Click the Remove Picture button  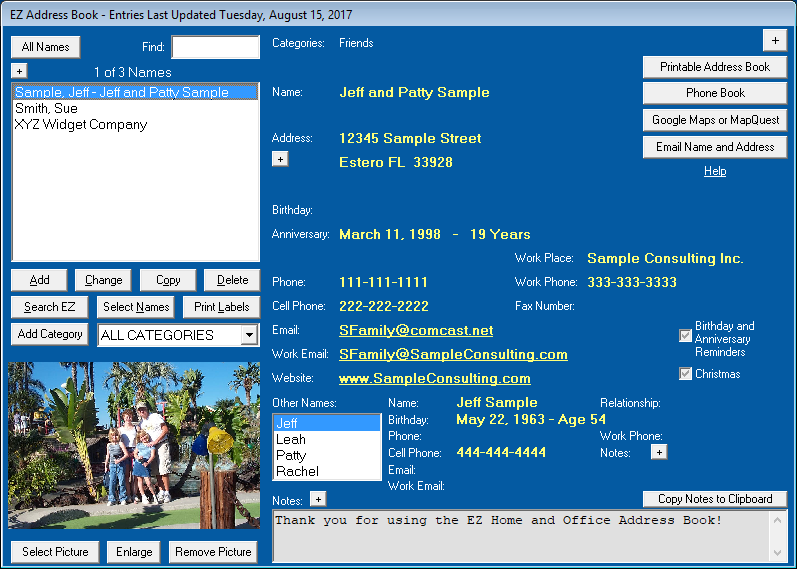(x=213, y=552)
